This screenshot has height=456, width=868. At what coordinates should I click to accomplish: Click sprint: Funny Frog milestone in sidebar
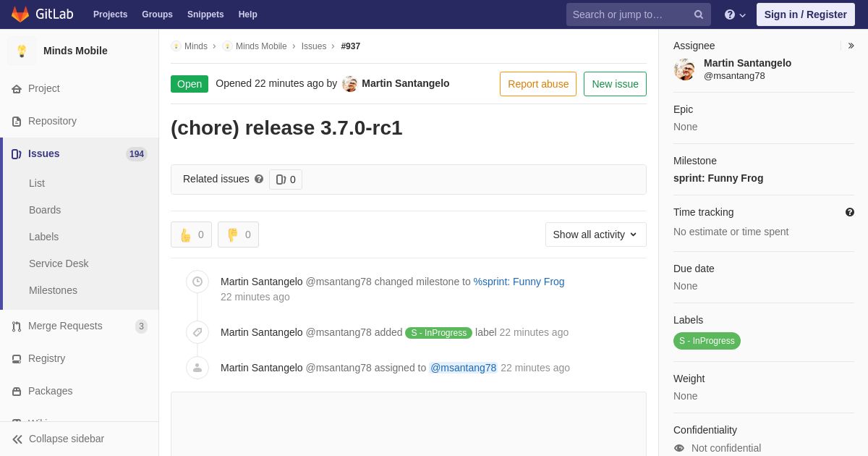click(718, 178)
